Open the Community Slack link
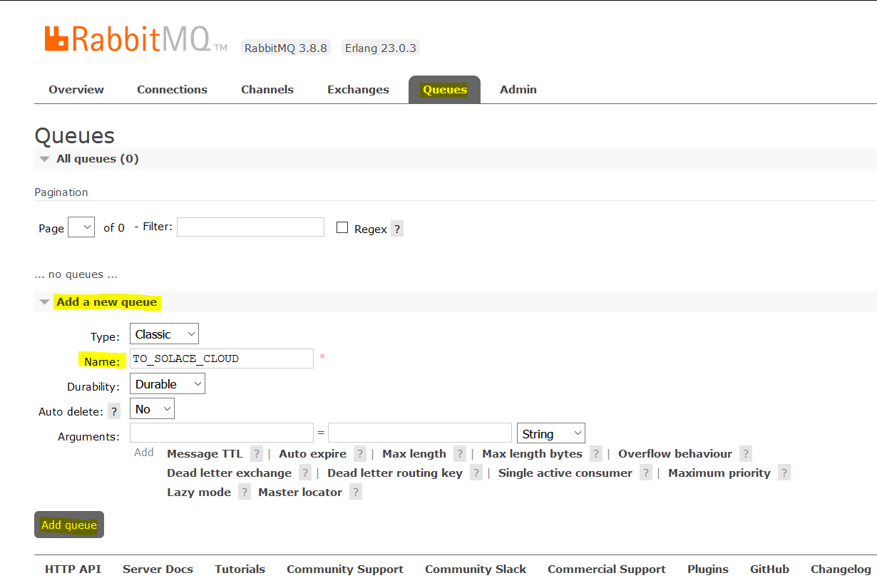This screenshot has height=588, width=877. pyautogui.click(x=475, y=569)
